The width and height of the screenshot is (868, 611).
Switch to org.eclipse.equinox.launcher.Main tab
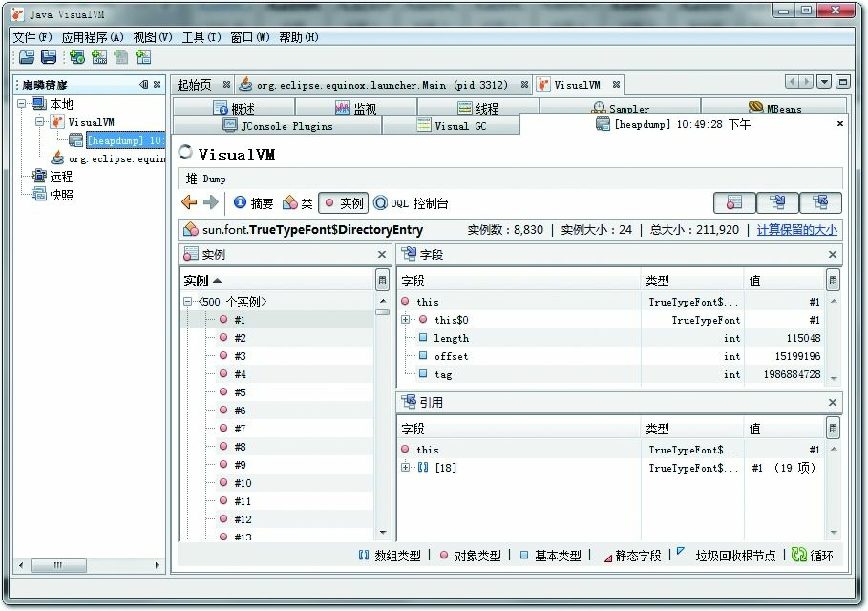point(382,85)
